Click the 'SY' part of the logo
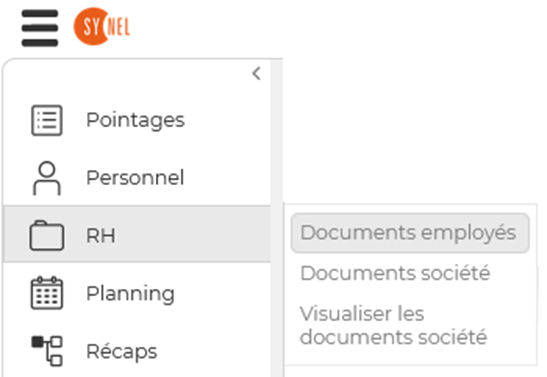This screenshot has height=377, width=547. click(91, 27)
